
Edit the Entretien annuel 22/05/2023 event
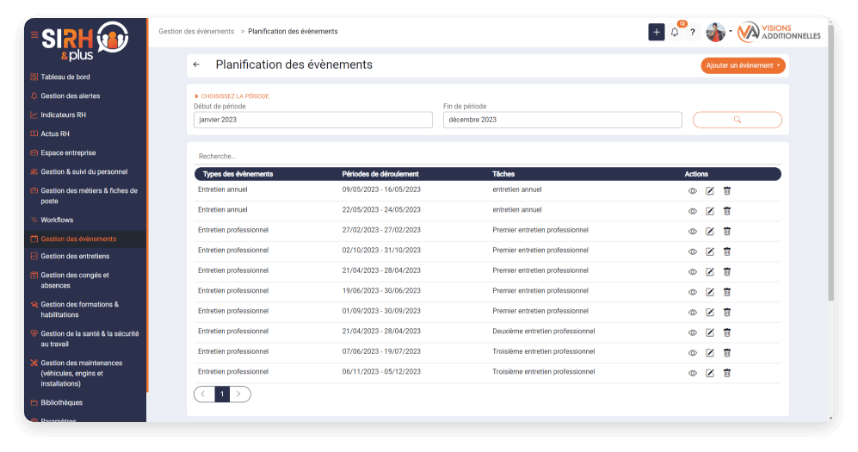tap(710, 211)
